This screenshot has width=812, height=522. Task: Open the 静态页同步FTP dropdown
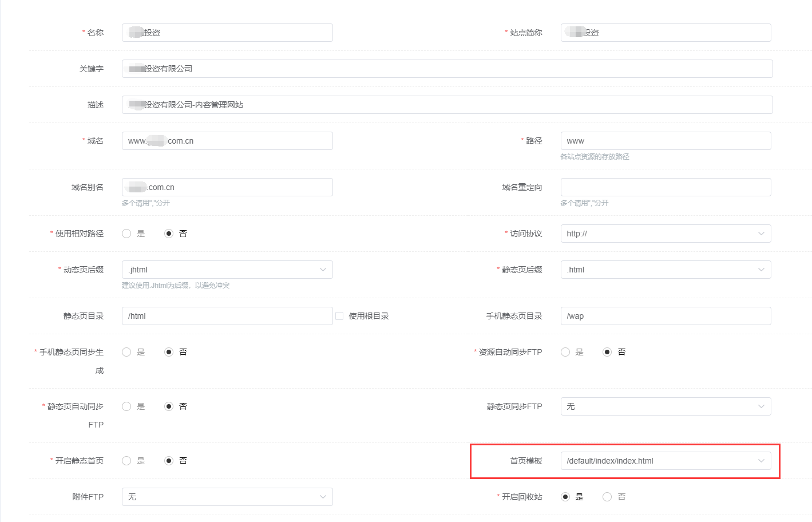coord(665,406)
